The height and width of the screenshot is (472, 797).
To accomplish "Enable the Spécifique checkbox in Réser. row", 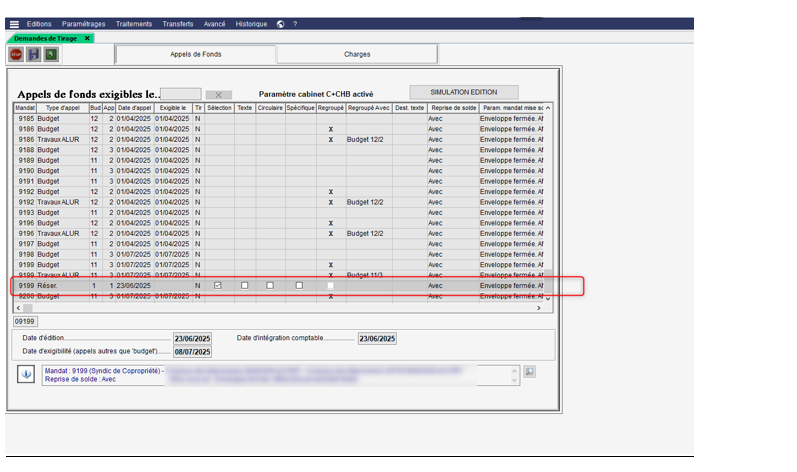I will 299,285.
